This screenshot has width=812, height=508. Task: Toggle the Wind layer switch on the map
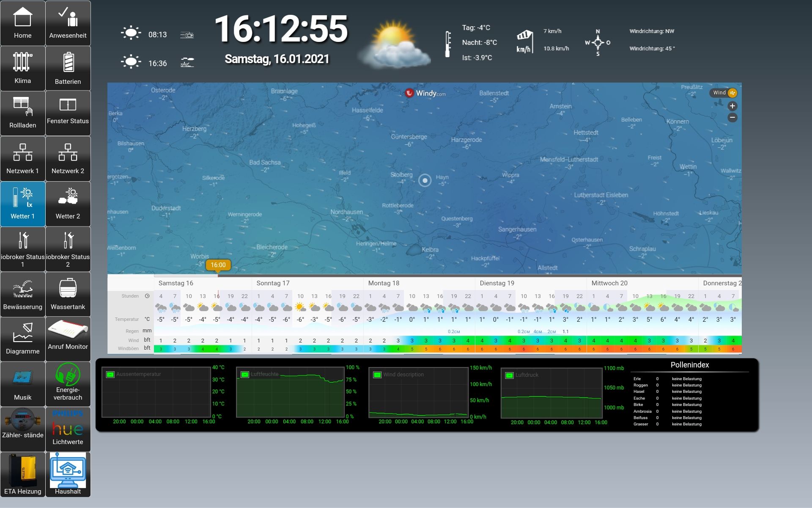point(732,93)
